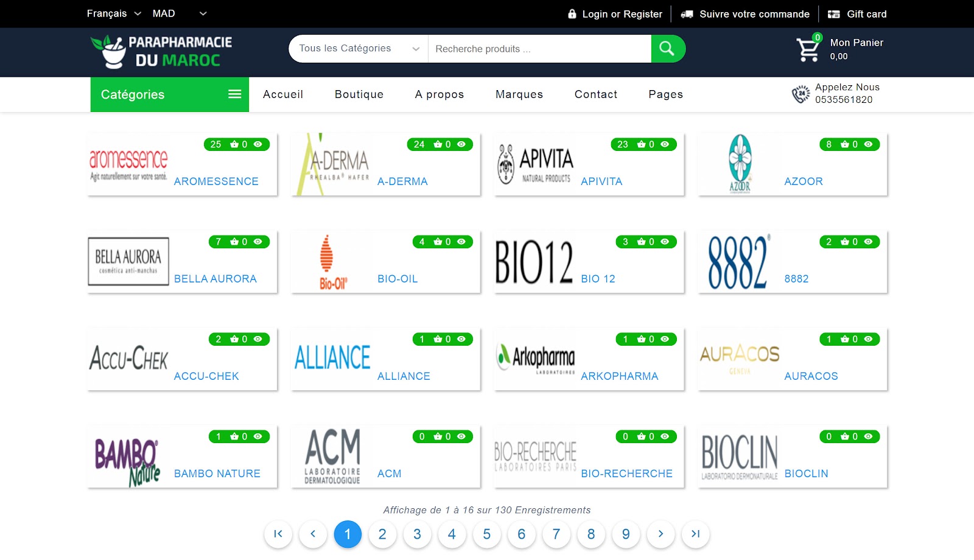Open the MAD currency dropdown
The image size is (974, 560).
180,13
